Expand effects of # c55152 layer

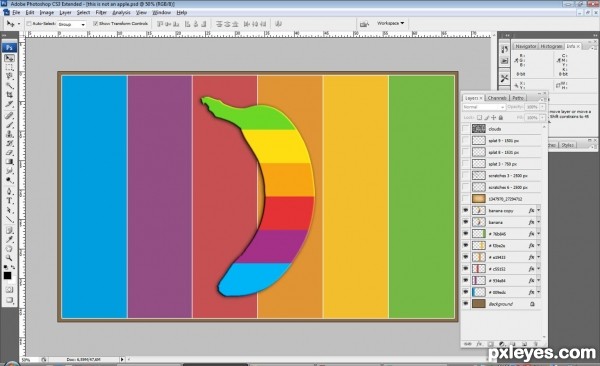click(538, 268)
